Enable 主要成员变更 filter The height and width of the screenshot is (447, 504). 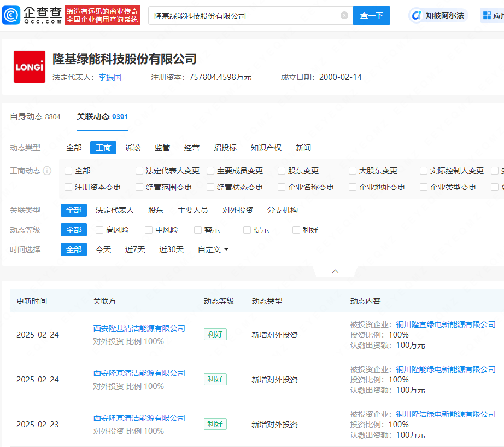click(210, 171)
